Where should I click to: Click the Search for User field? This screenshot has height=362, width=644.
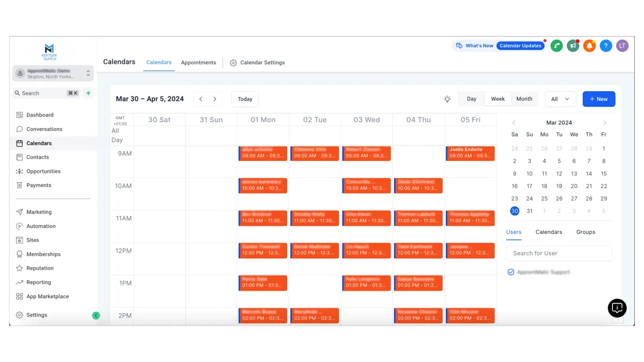click(x=559, y=253)
